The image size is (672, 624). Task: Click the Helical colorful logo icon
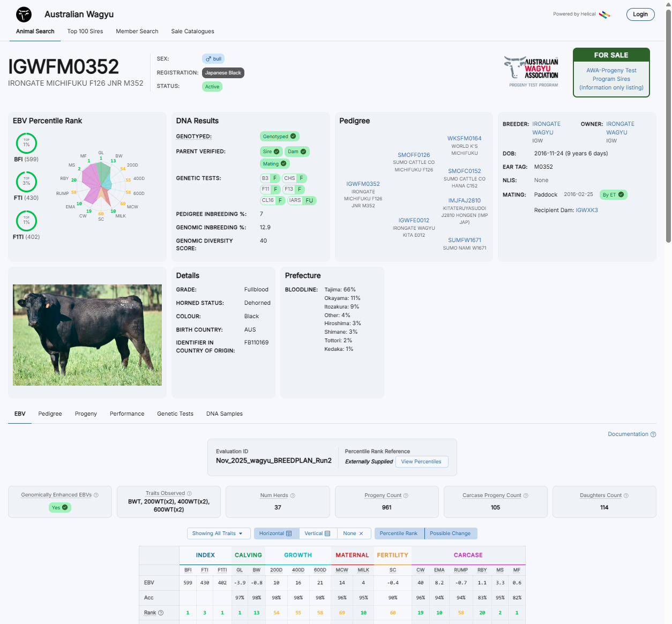pyautogui.click(x=604, y=14)
